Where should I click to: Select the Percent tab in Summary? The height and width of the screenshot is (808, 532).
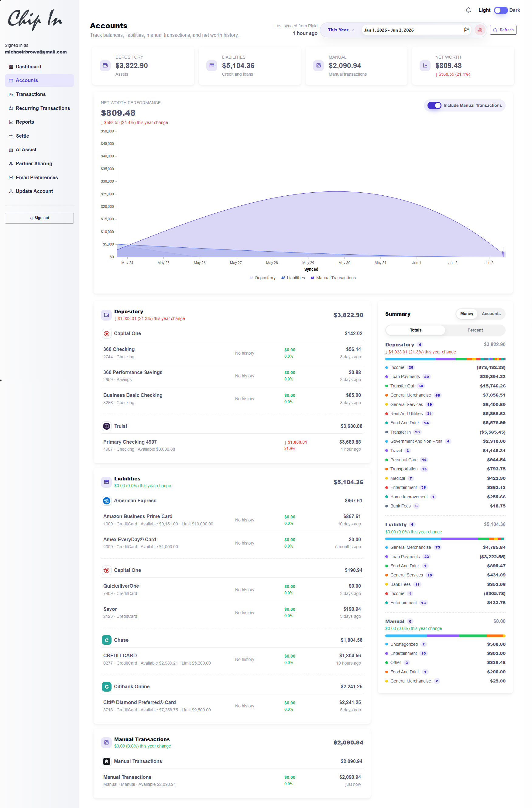475,330
